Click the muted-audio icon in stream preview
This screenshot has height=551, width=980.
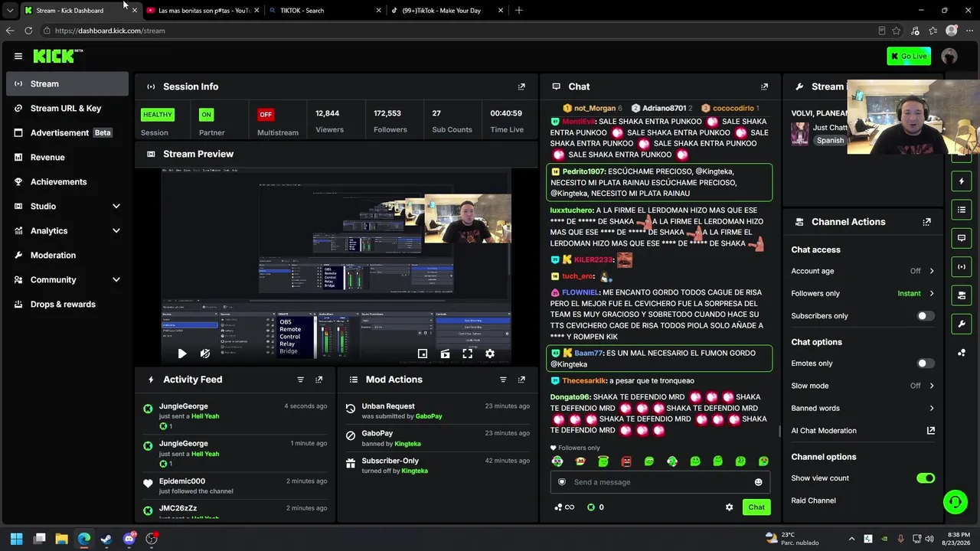click(x=204, y=354)
